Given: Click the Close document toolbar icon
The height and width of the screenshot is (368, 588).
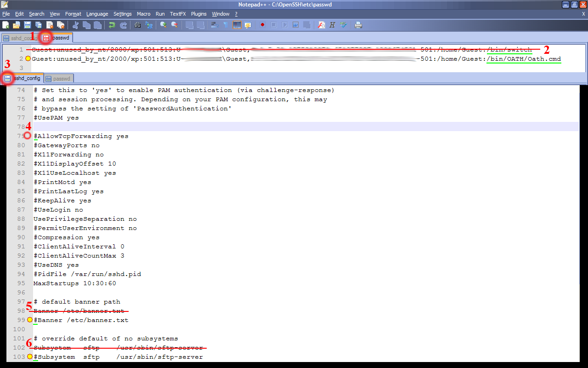Looking at the screenshot, I should (50, 25).
